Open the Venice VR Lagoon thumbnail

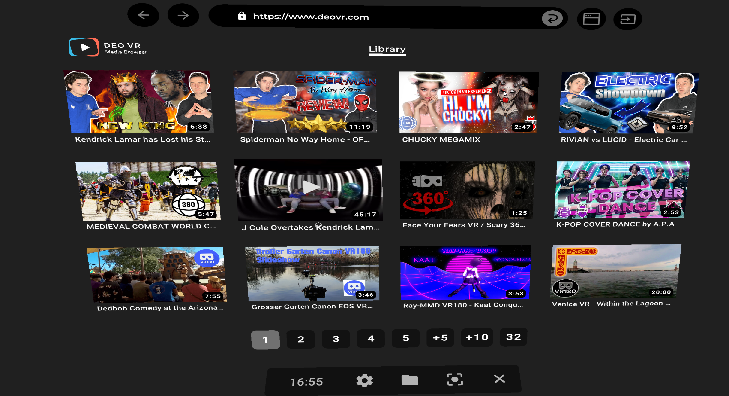click(616, 271)
